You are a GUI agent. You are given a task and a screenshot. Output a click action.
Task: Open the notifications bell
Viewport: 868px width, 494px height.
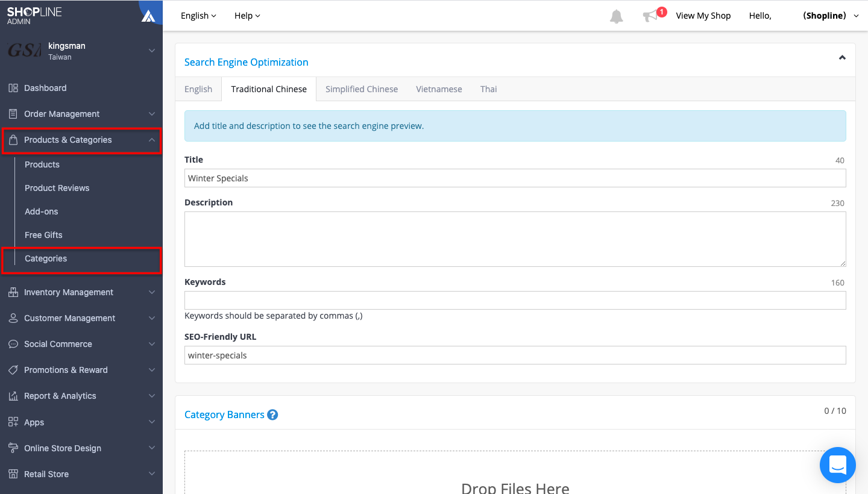point(616,16)
